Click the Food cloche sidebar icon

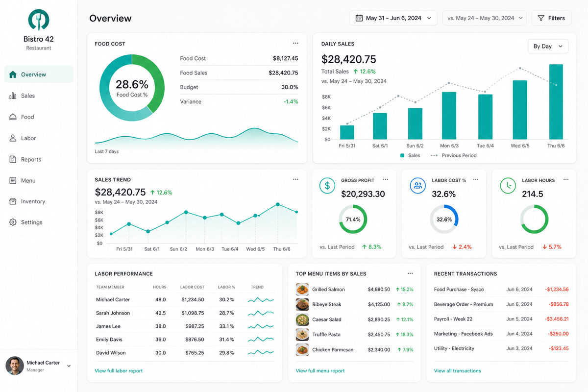click(13, 117)
